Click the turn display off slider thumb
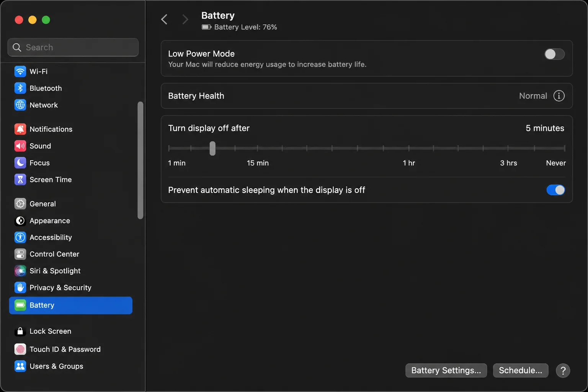Image resolution: width=588 pixels, height=392 pixels. click(x=212, y=148)
